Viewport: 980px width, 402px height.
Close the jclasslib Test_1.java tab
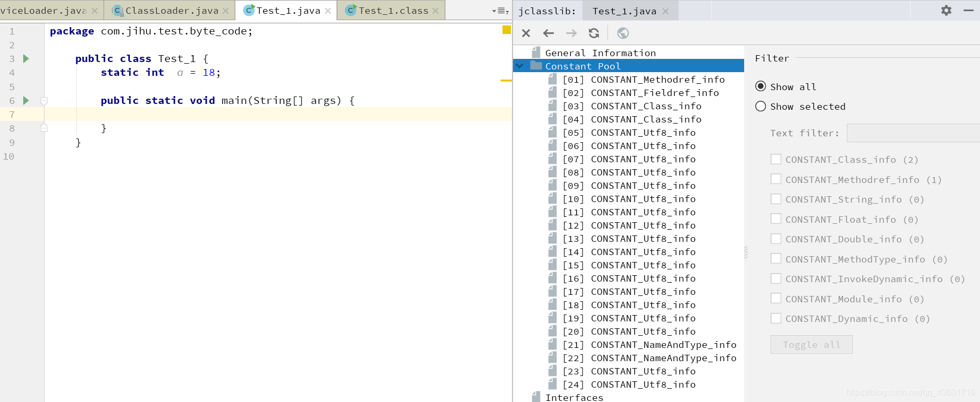(x=666, y=11)
